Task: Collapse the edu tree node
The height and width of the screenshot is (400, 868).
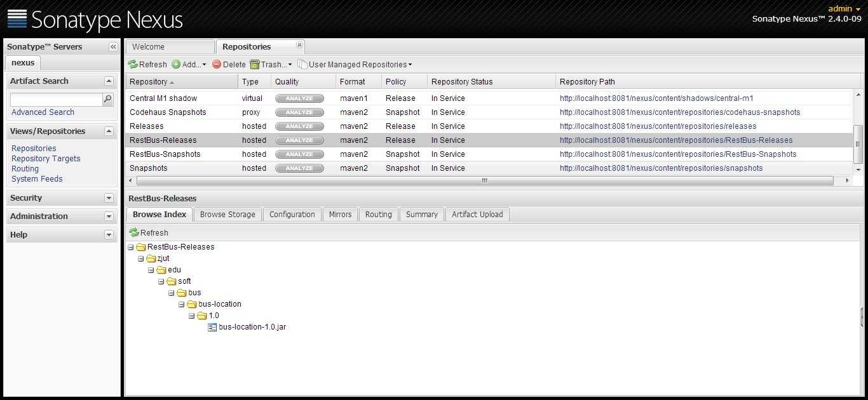Action: click(x=151, y=270)
